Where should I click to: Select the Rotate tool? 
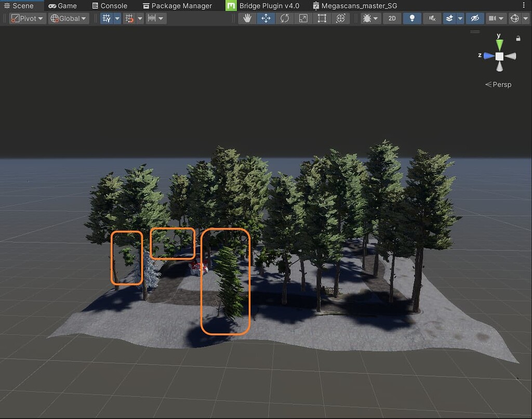pos(284,18)
